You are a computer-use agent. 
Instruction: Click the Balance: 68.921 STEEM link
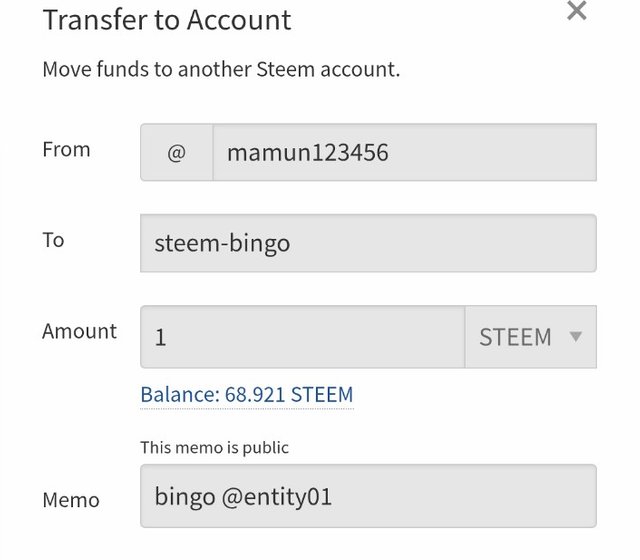click(246, 395)
